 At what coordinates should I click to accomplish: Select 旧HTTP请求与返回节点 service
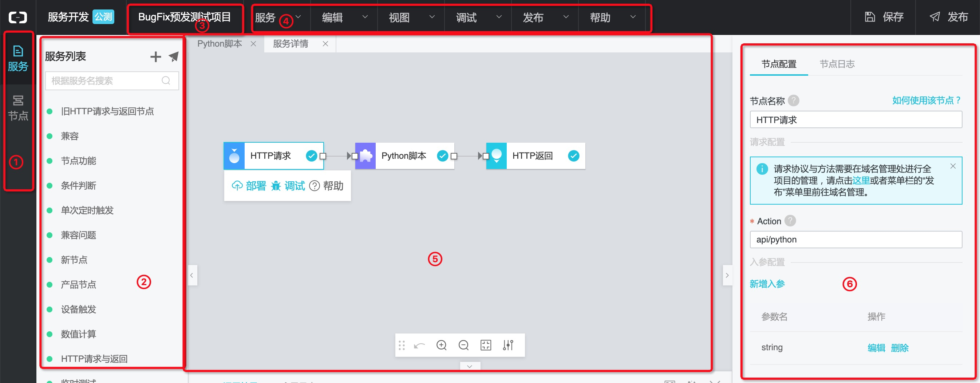tap(107, 111)
